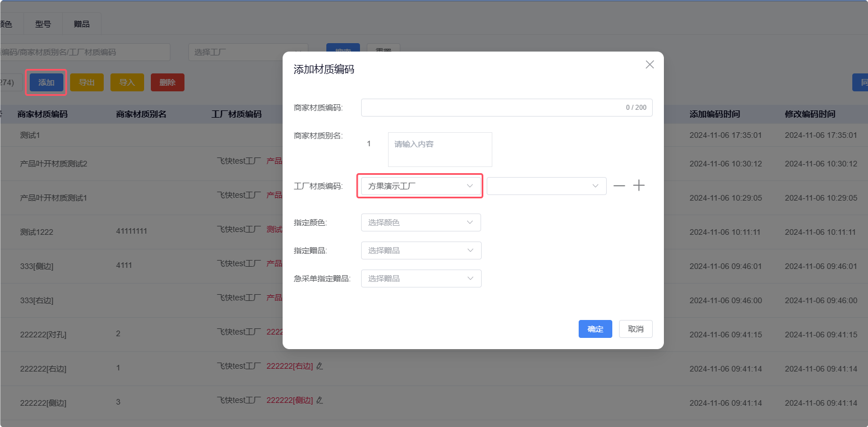The width and height of the screenshot is (868, 427).
Task: Click the minus icon to remove factory row
Action: pos(619,186)
